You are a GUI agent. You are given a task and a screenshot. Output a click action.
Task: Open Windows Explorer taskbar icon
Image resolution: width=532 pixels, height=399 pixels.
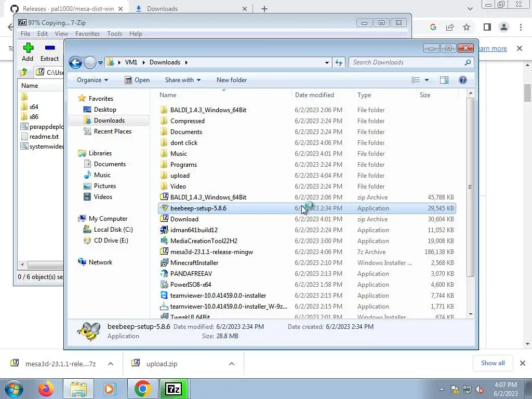tap(79, 389)
